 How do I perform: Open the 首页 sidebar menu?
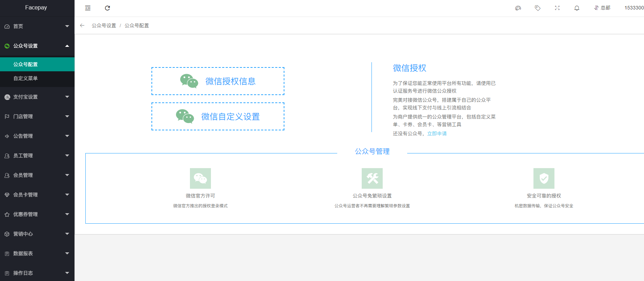[37, 26]
